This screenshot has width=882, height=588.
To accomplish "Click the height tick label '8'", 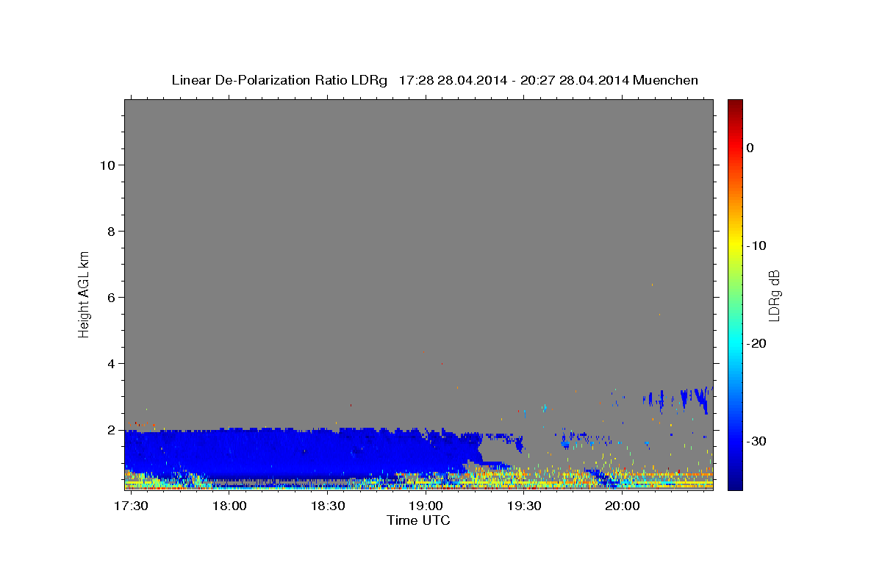I will [x=112, y=232].
